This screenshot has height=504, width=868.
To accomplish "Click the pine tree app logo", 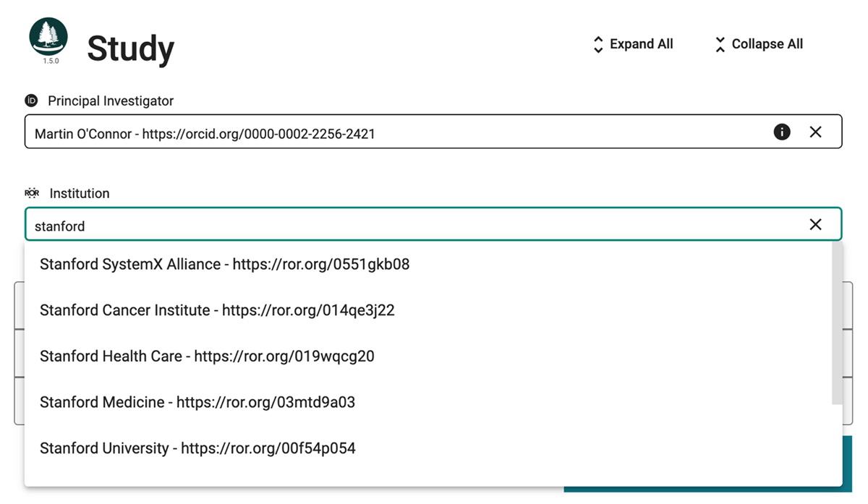I will (48, 37).
